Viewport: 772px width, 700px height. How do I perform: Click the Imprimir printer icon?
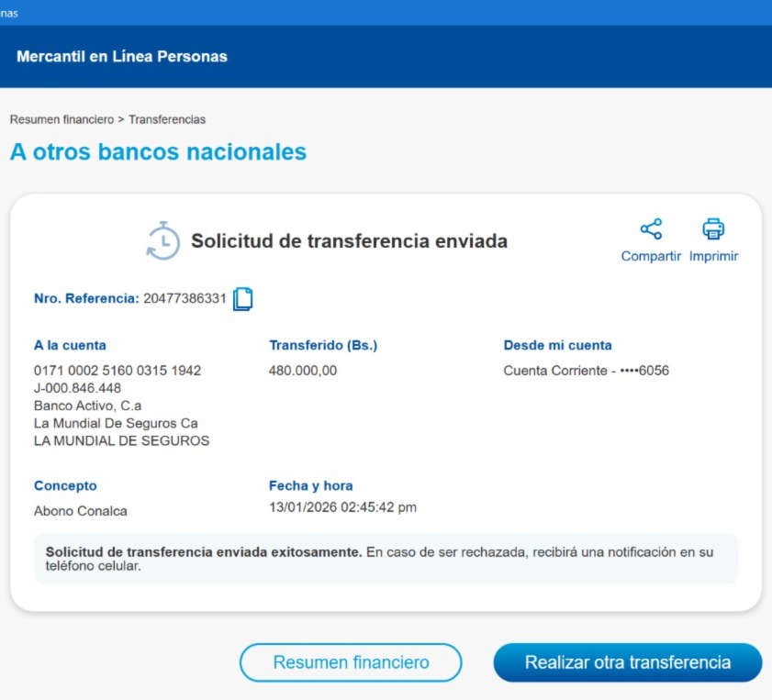(713, 229)
